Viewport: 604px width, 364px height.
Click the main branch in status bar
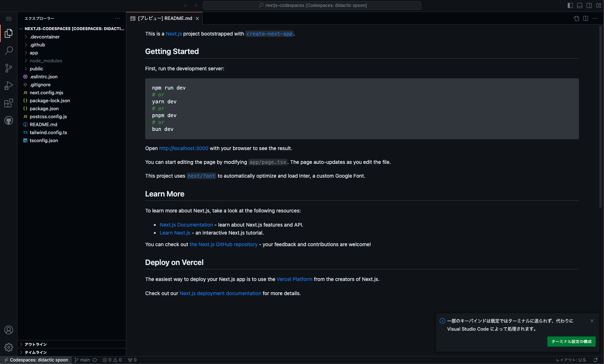click(x=82, y=360)
